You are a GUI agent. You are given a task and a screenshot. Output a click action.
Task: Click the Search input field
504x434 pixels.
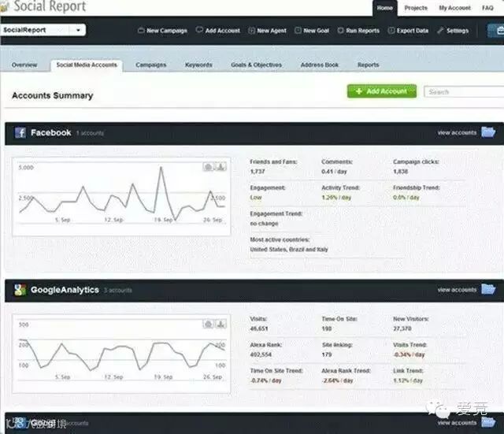point(464,92)
